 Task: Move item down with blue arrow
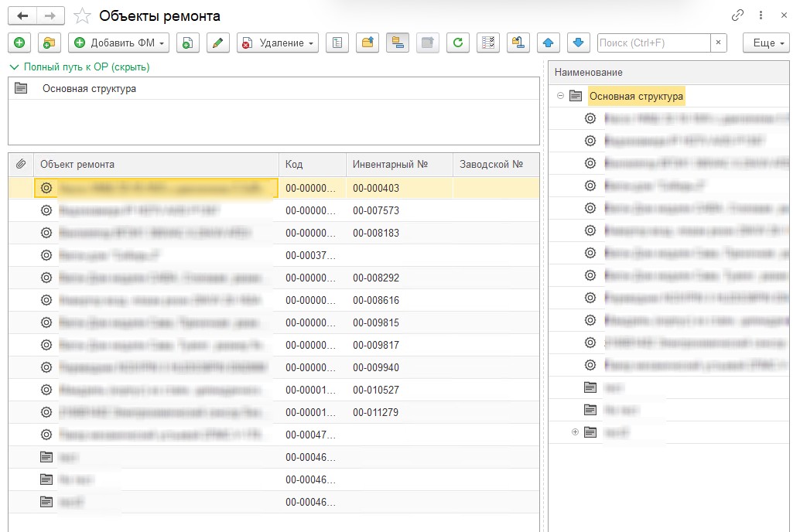pyautogui.click(x=579, y=43)
